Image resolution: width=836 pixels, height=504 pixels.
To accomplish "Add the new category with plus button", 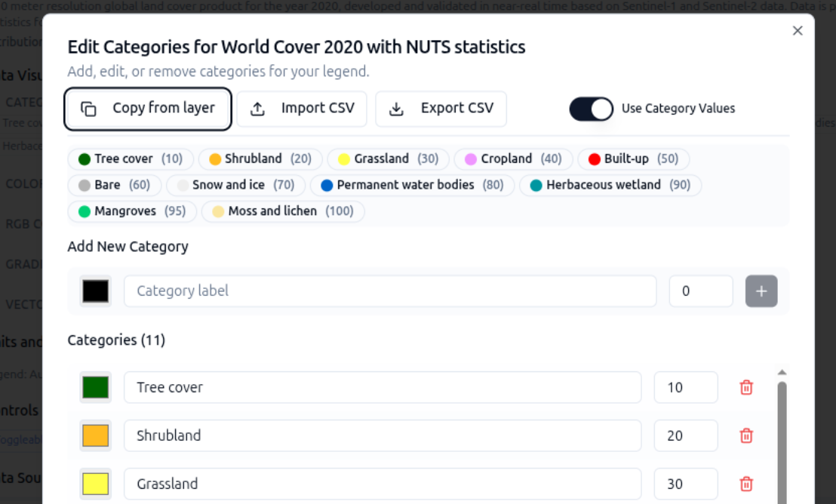I will click(x=761, y=291).
